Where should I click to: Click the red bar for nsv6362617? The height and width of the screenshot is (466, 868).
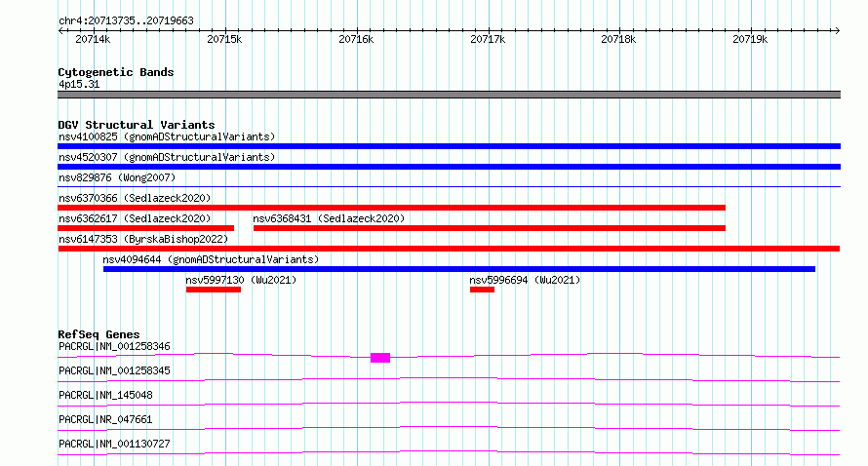[145, 228]
